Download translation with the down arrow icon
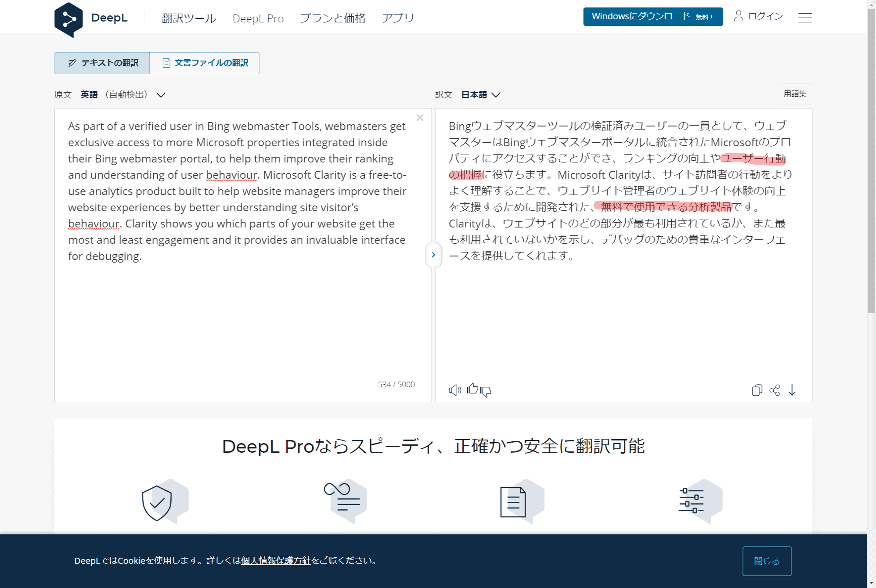The image size is (876, 588). click(792, 390)
